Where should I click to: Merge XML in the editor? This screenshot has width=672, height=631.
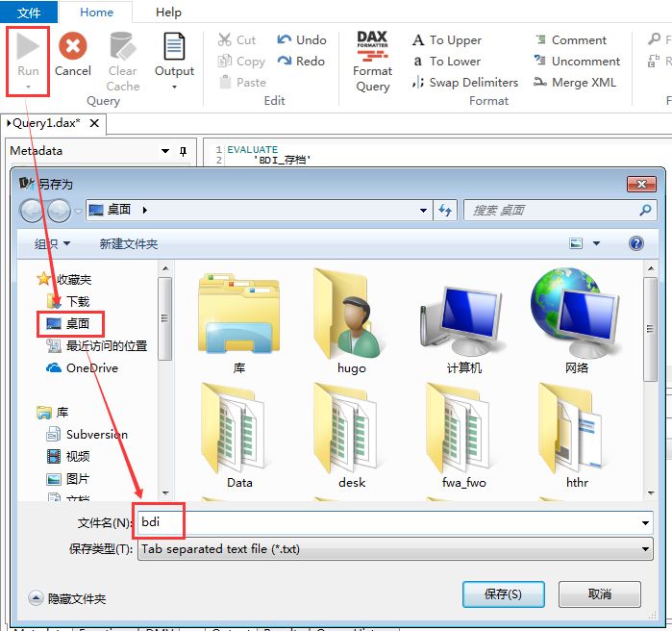pos(575,82)
